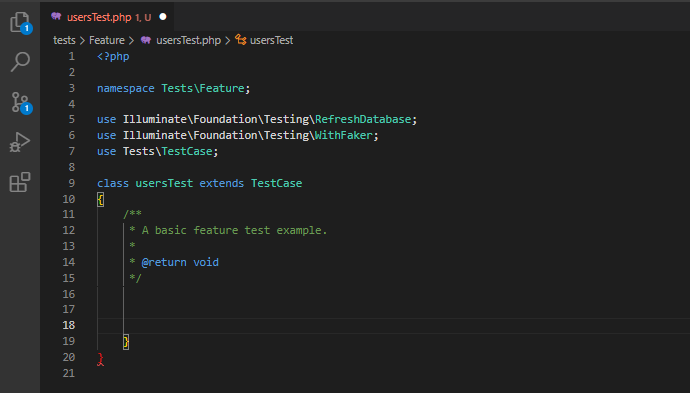Click 'WithFaker' on line 6
Viewport: 690px width, 393px height.
click(344, 135)
